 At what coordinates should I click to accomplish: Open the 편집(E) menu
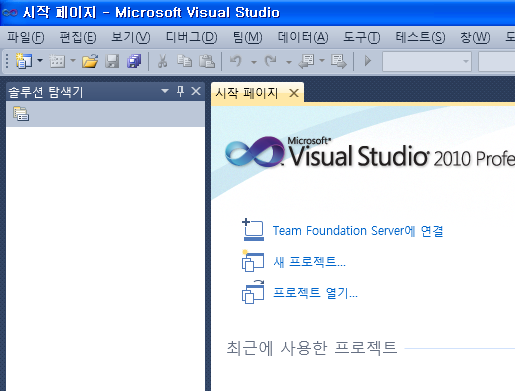pyautogui.click(x=78, y=37)
